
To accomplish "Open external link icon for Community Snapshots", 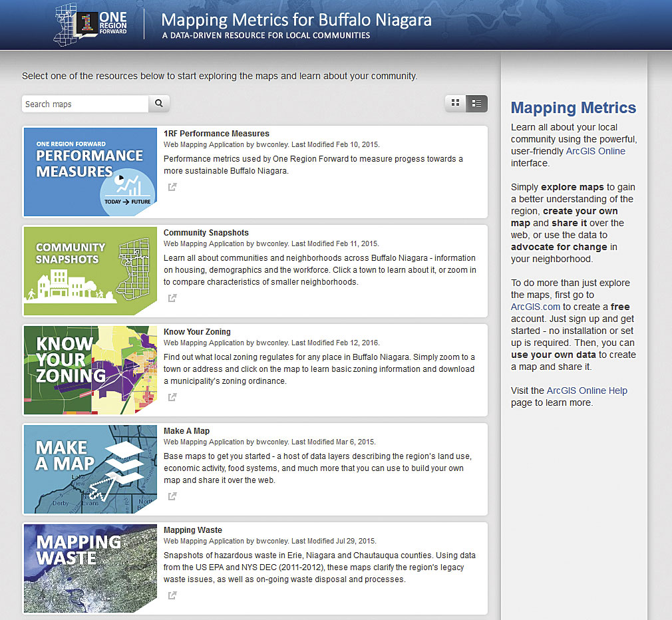I will click(x=172, y=298).
